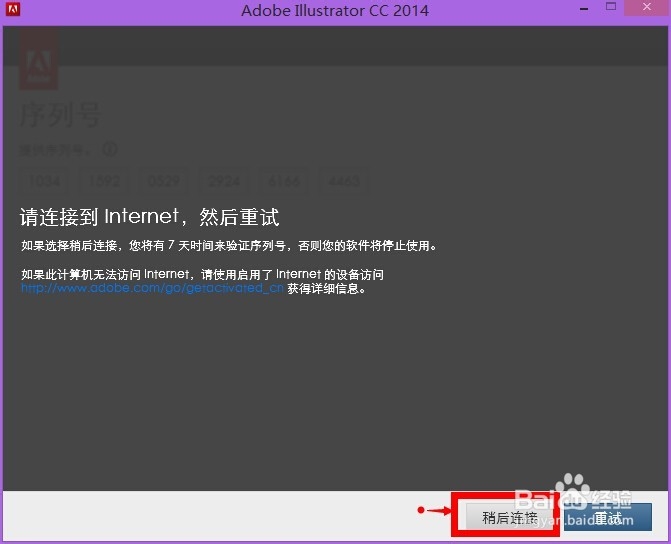Close the Adobe Illustrator CC 2014 window

(647, 7)
